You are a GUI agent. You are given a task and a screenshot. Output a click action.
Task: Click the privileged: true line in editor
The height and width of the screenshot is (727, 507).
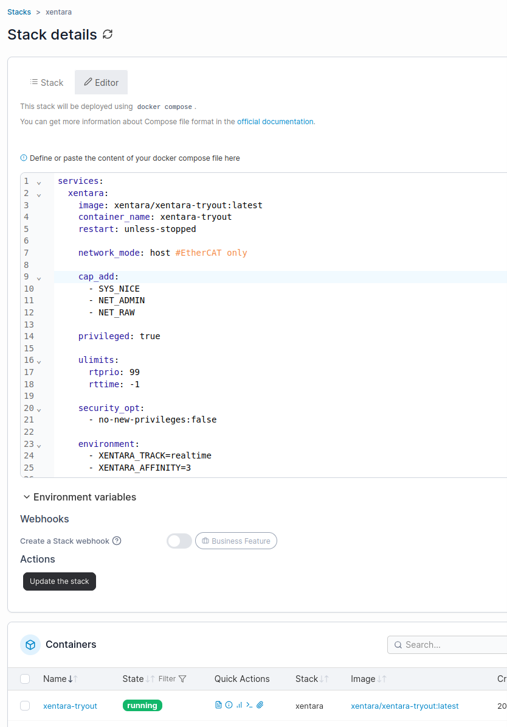point(119,336)
